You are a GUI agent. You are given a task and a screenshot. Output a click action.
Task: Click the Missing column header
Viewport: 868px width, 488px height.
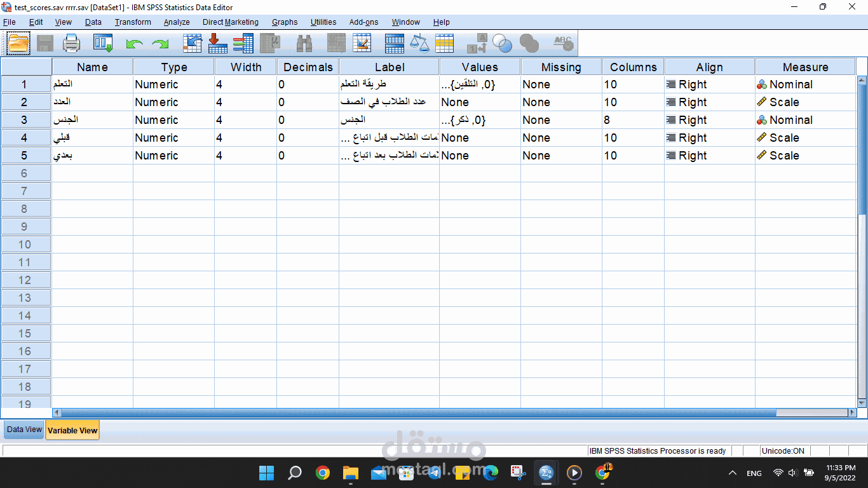click(x=561, y=67)
